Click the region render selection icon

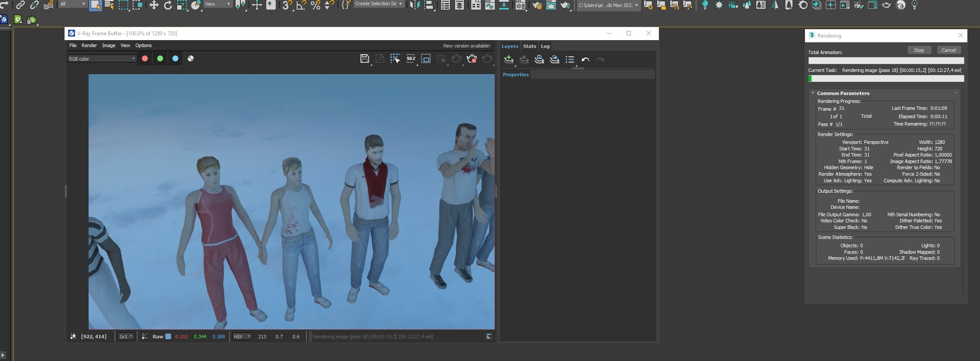coord(395,59)
